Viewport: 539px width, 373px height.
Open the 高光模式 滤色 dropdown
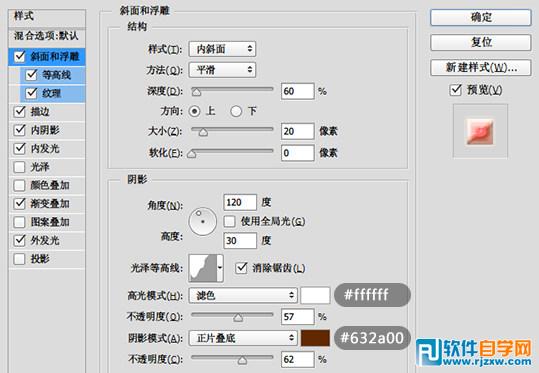pos(243,295)
